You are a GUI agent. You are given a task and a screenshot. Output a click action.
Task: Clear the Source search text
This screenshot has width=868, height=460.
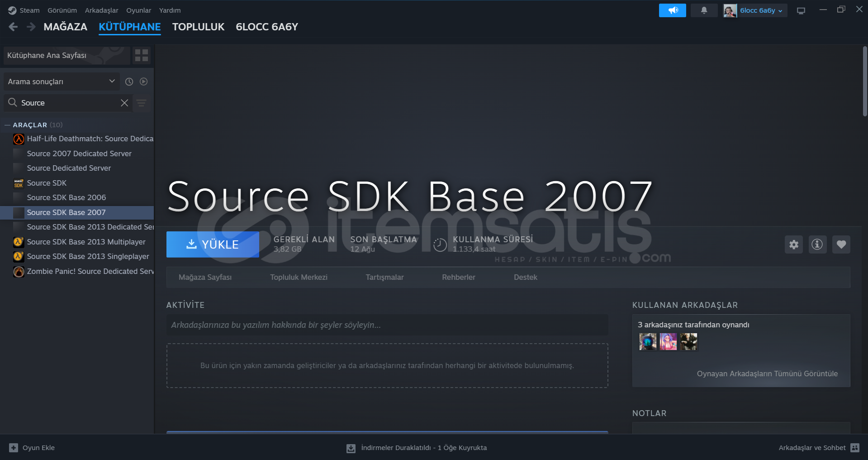coord(124,103)
